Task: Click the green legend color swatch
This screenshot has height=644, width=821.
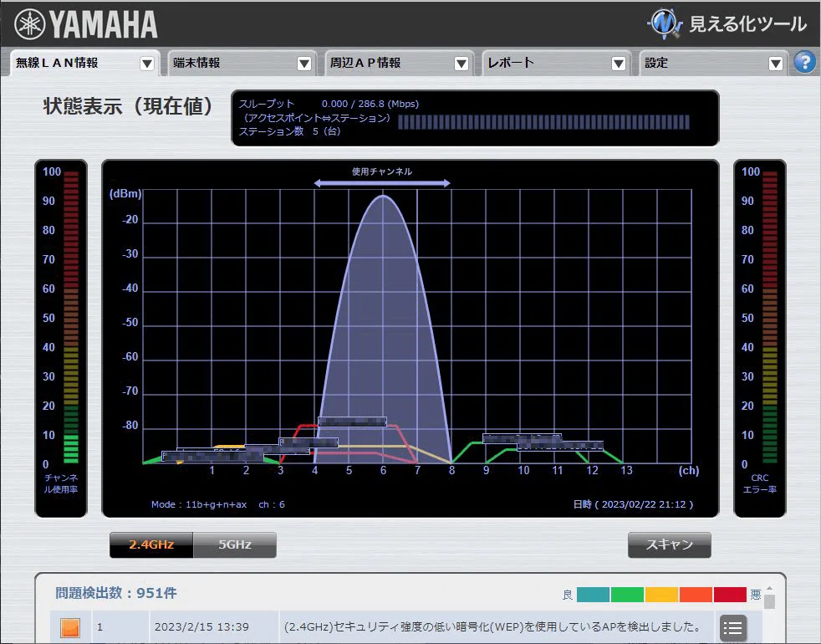Action: (627, 595)
